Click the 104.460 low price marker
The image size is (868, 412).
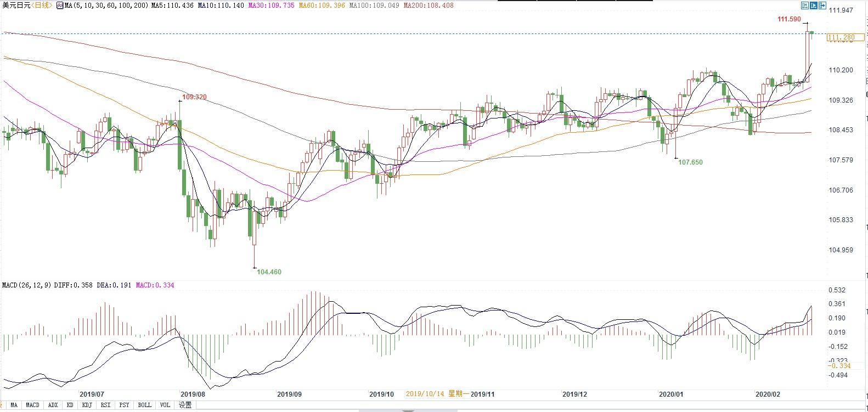pos(269,272)
